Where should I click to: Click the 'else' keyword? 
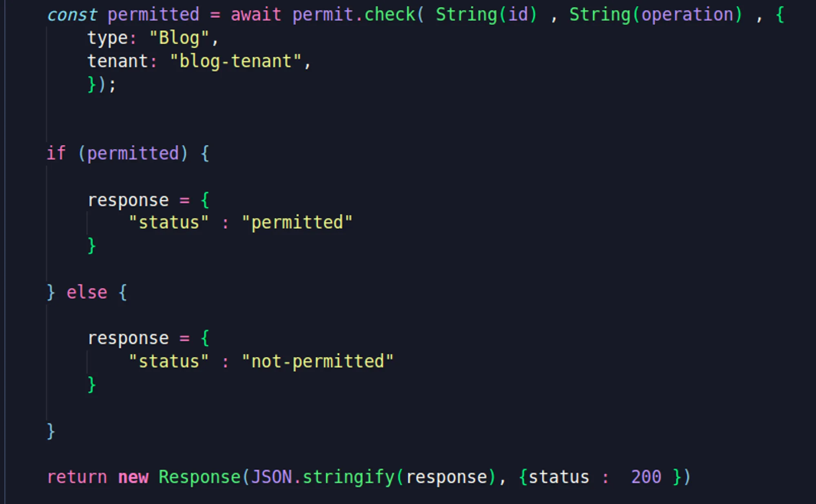87,293
